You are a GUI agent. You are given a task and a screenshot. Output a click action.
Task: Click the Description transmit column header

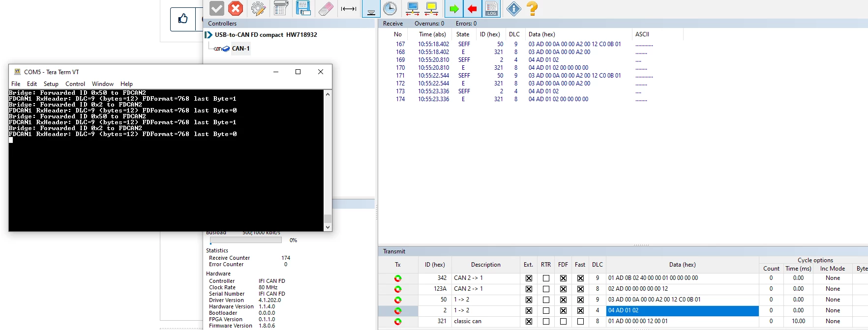coord(486,265)
